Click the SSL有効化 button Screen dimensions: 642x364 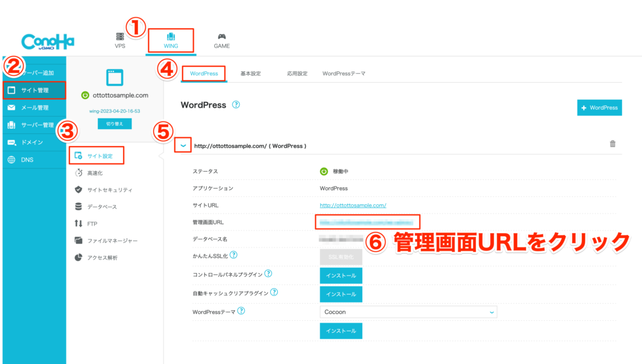coord(341,257)
